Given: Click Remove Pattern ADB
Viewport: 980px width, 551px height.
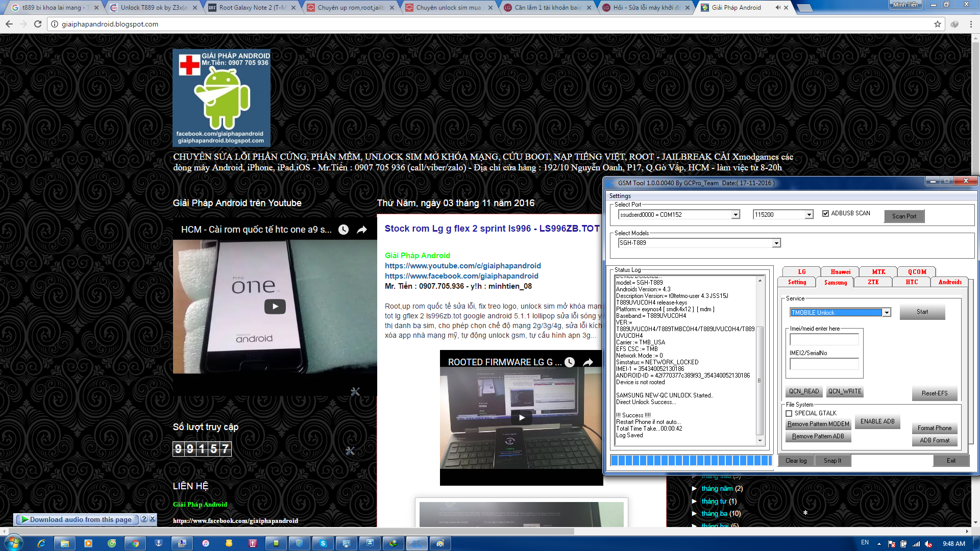Looking at the screenshot, I should pyautogui.click(x=818, y=436).
